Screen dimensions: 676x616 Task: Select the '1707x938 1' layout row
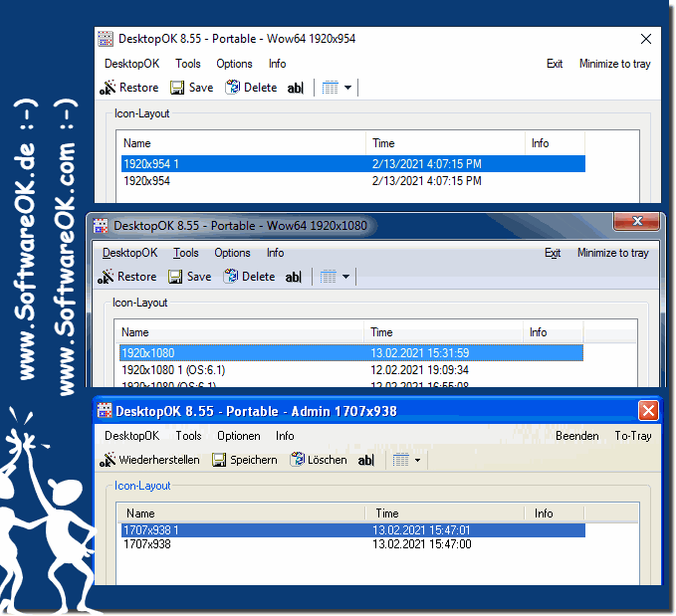tap(353, 530)
